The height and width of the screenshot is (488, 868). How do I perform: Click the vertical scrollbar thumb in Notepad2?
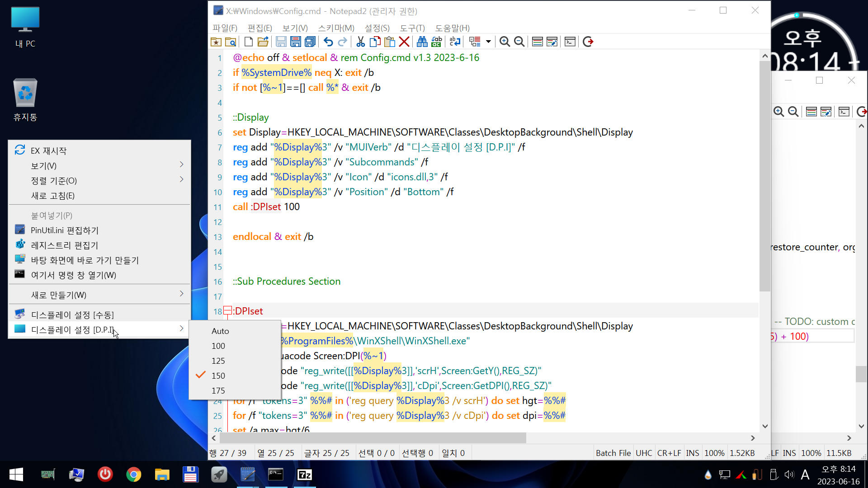764,176
